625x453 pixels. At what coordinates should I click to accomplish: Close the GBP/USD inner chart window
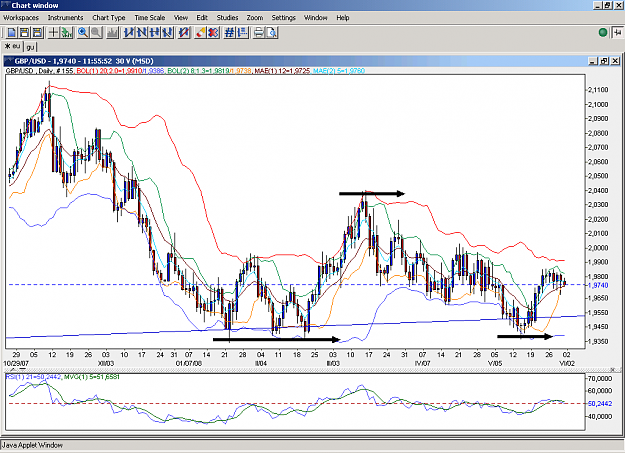(615, 61)
